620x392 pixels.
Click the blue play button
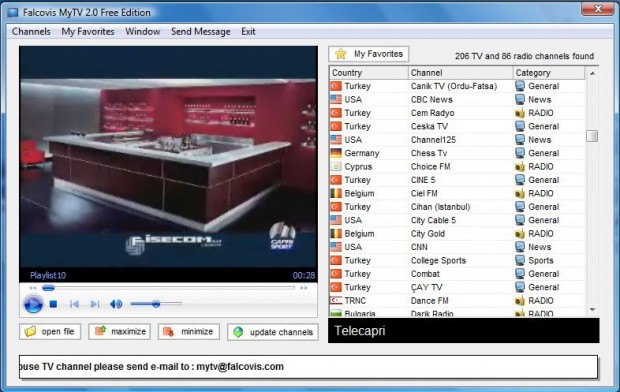coord(33,304)
